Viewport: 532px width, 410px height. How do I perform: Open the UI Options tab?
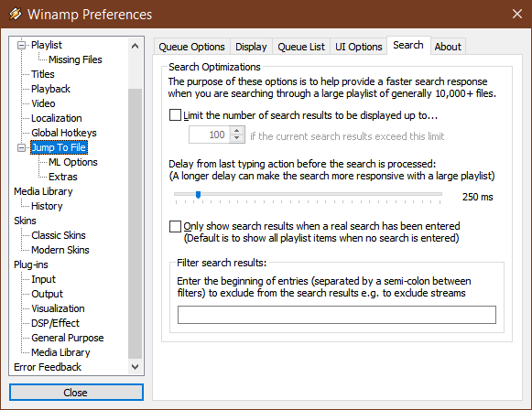pos(359,47)
